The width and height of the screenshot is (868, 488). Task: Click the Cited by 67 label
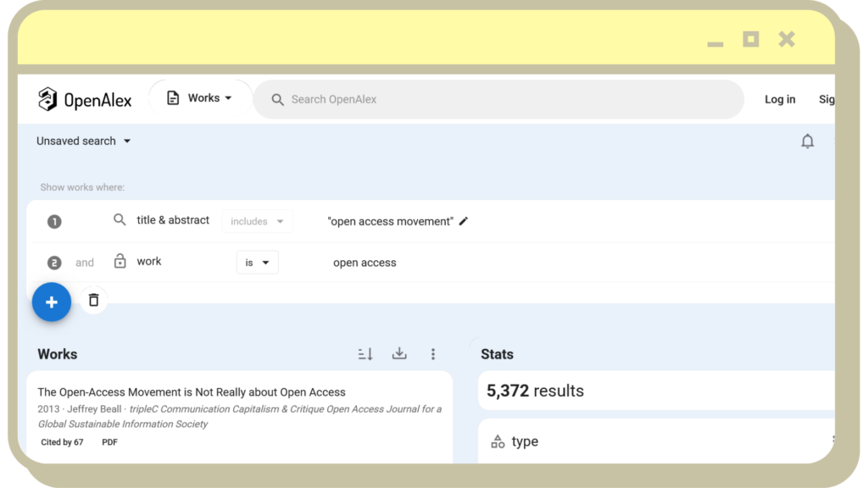tap(62, 442)
